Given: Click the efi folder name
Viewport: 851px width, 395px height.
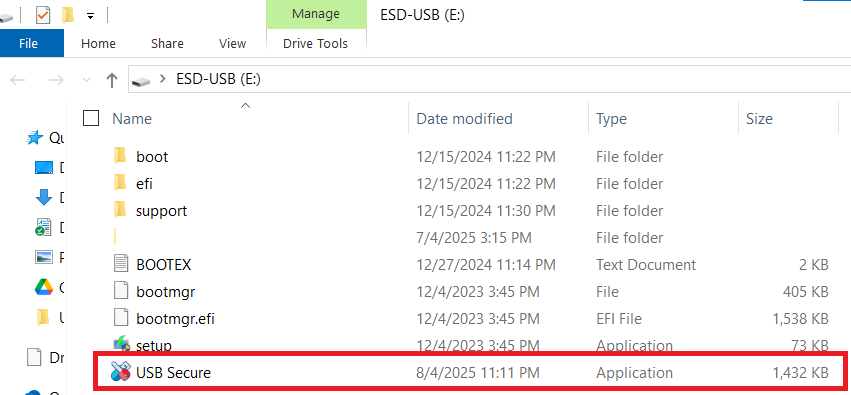Looking at the screenshot, I should tap(144, 183).
